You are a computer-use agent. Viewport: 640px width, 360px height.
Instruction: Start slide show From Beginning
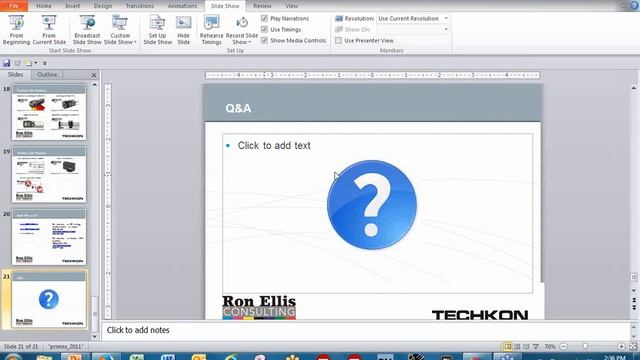pyautogui.click(x=16, y=30)
